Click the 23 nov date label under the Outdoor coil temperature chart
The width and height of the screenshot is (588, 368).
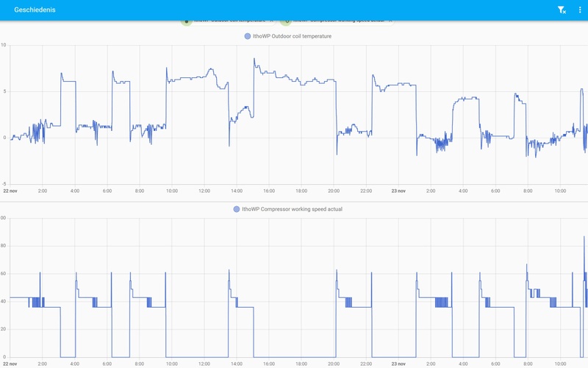(x=398, y=191)
